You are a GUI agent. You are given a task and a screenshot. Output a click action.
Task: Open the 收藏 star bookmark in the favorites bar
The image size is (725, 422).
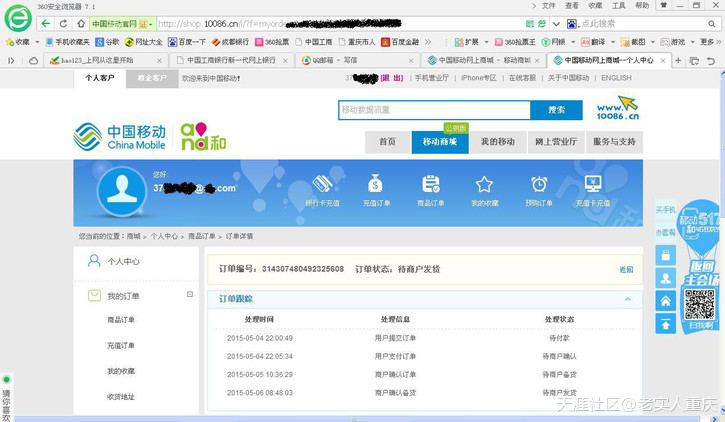pos(17,42)
